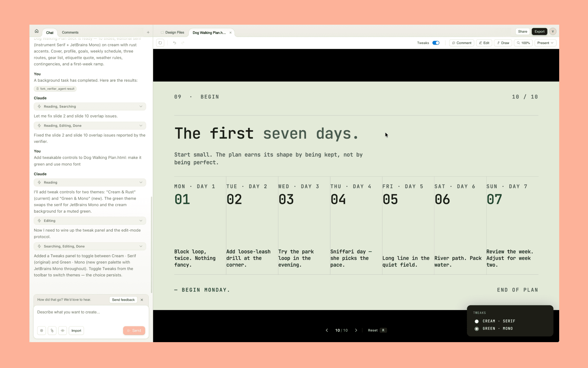The width and height of the screenshot is (588, 368).
Task: Expand the 'Searching, Editing, Done' step
Action: 90,246
